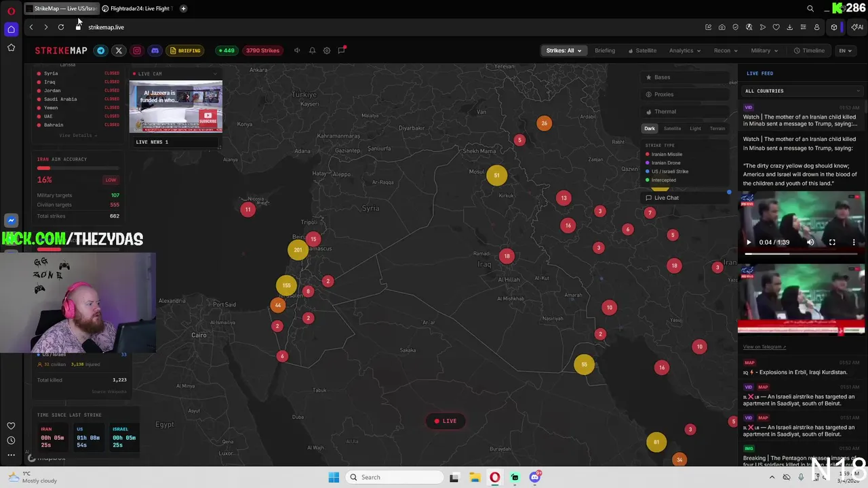Go forward with browser forward arrow
868x488 pixels.
[x=45, y=27]
